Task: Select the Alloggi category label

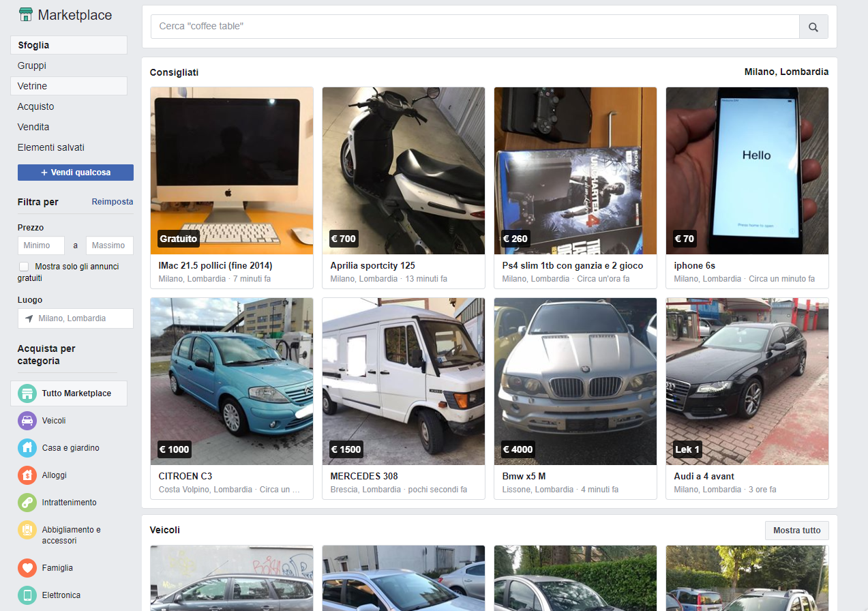Action: pos(55,475)
